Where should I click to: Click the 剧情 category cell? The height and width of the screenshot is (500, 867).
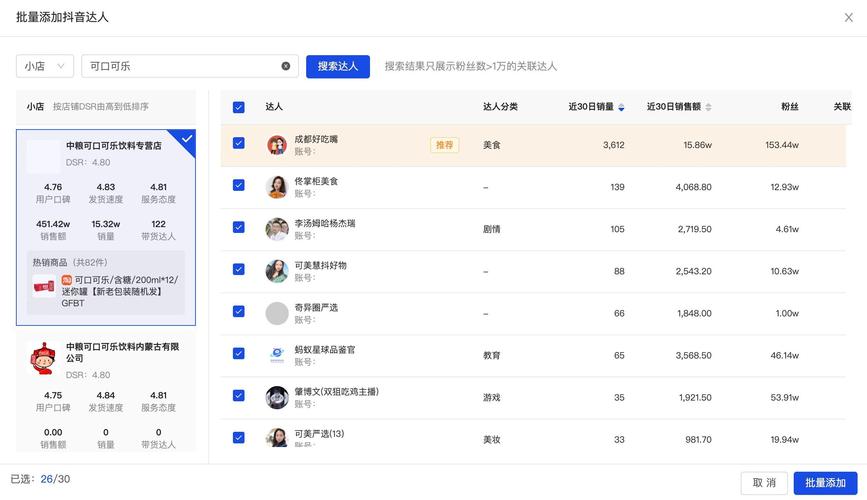tap(492, 229)
